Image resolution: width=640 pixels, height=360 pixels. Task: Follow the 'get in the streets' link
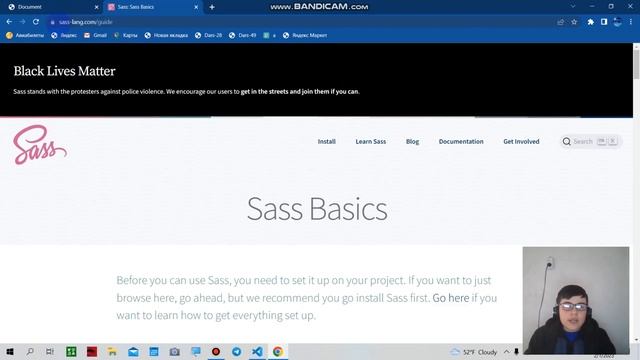tap(300, 92)
